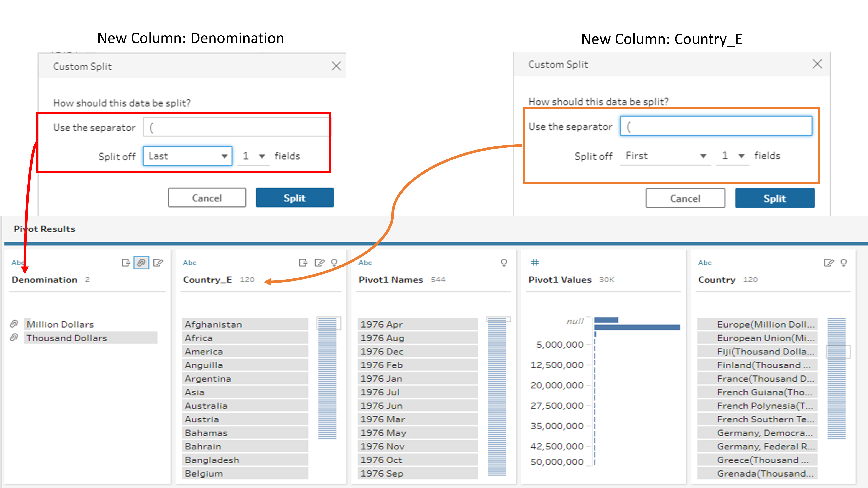Select 1976 Sep in Pivot1 Names
868x488 pixels.
coord(418,473)
